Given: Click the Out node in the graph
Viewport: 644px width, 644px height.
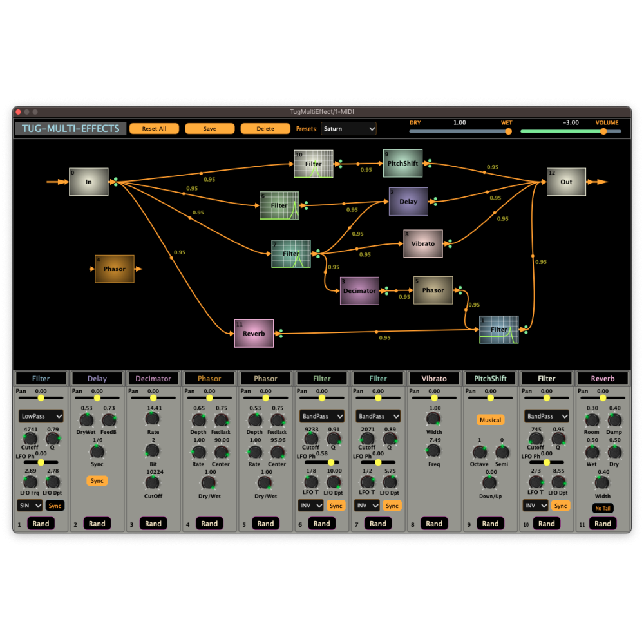Looking at the screenshot, I should coord(566,182).
